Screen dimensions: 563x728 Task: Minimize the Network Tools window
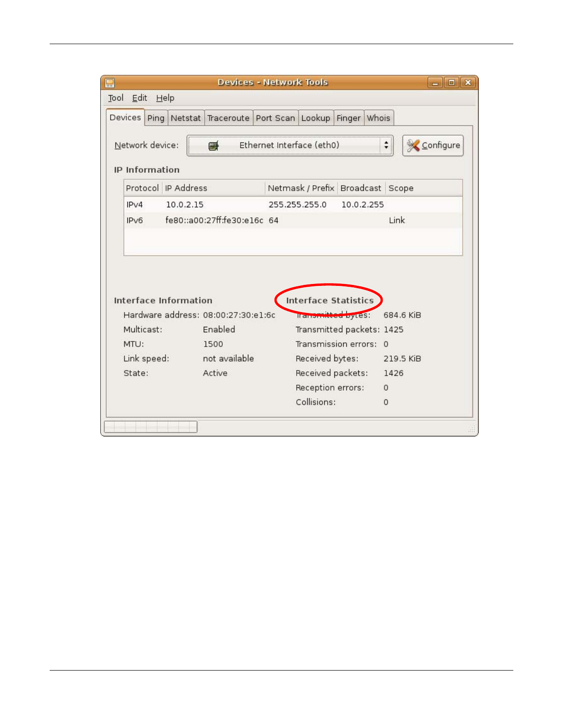[435, 83]
